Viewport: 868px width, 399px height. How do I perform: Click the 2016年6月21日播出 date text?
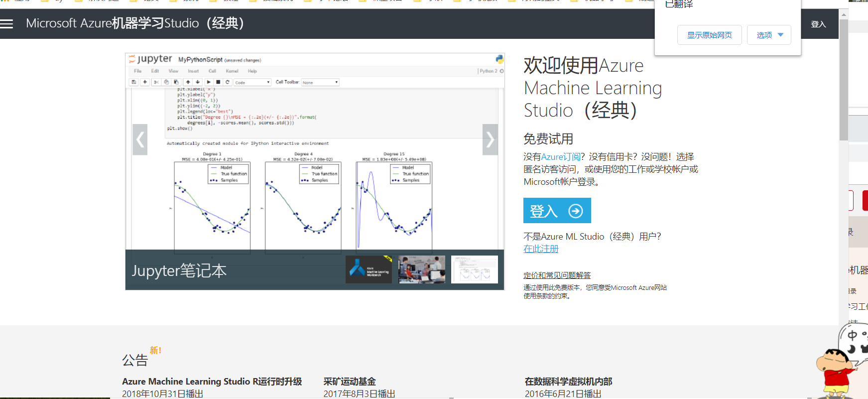563,394
